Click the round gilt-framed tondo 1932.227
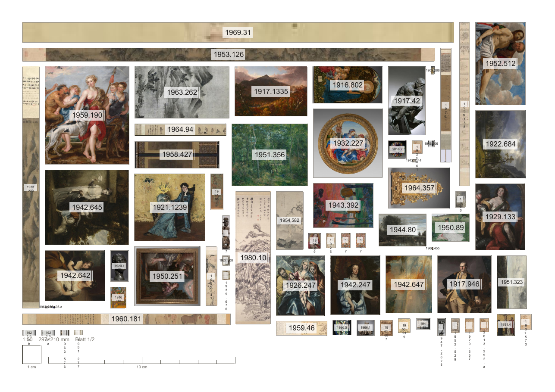The height and width of the screenshot is (392, 555). pos(348,143)
